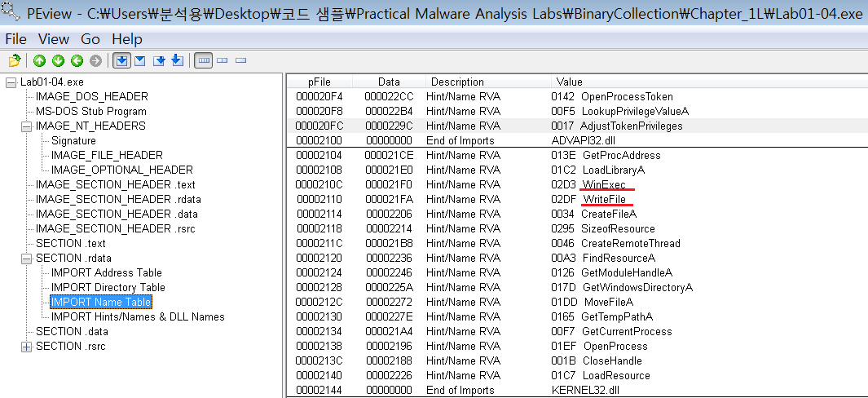Image resolution: width=868 pixels, height=398 pixels.
Task: Click the green Up arrow toolbar icon
Action: coord(39,60)
